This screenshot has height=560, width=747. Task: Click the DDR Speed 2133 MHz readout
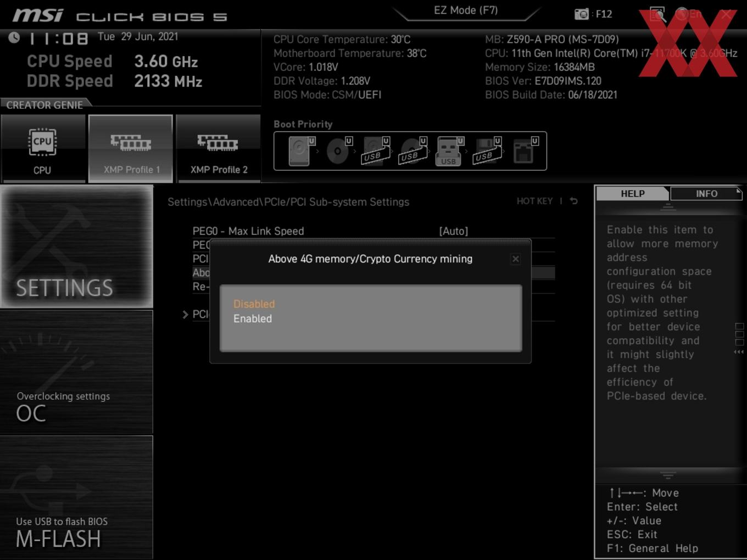coord(114,81)
